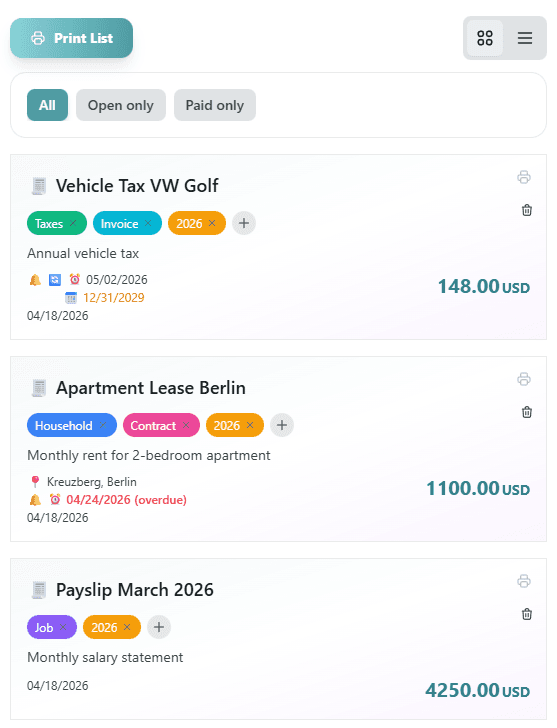Add a tag to Apartment Lease Berlin
This screenshot has height=728, width=557.
coord(282,425)
